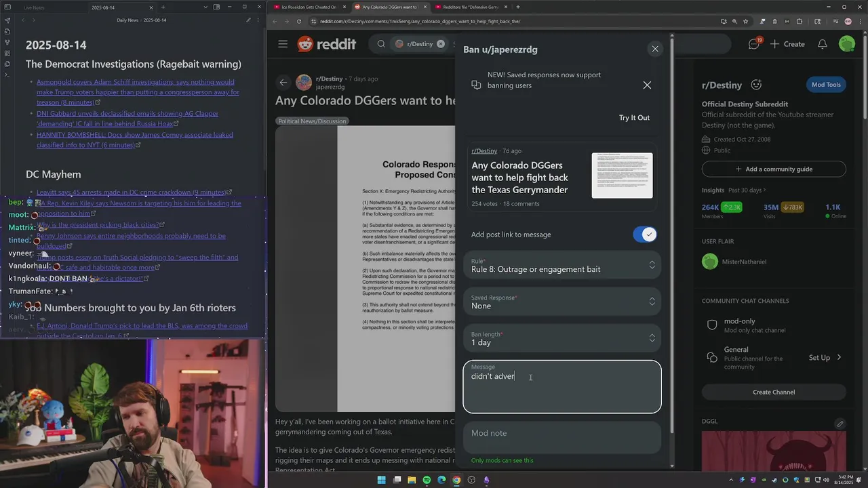Image resolution: width=868 pixels, height=488 pixels.
Task: Open Obsidian graph view ribbon icon
Action: (7, 42)
